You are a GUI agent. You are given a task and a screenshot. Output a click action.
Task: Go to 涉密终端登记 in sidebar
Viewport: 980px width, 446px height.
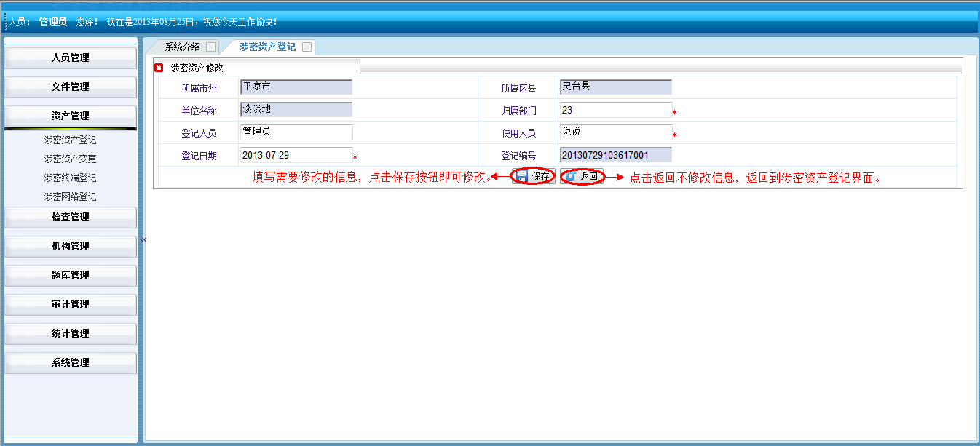70,178
